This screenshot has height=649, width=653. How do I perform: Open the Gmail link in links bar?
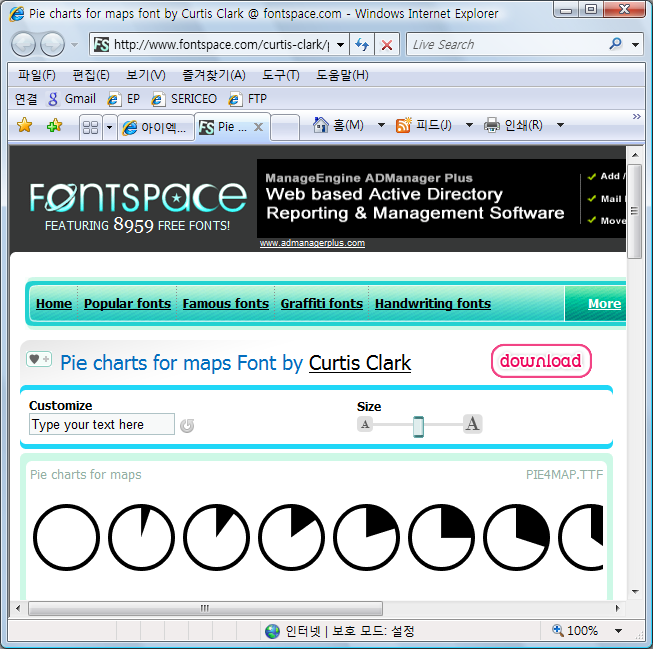pos(72,99)
